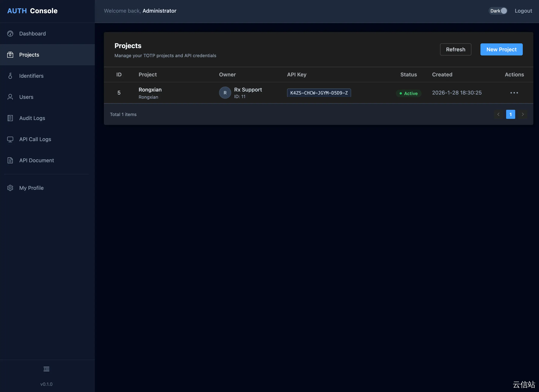Click the New Project button
Image resolution: width=539 pixels, height=392 pixels.
501,50
